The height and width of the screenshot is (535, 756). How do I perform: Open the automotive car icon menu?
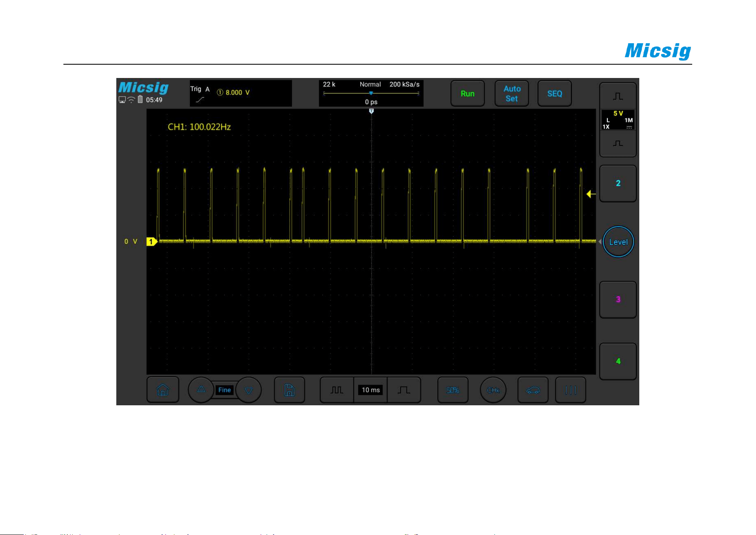533,390
